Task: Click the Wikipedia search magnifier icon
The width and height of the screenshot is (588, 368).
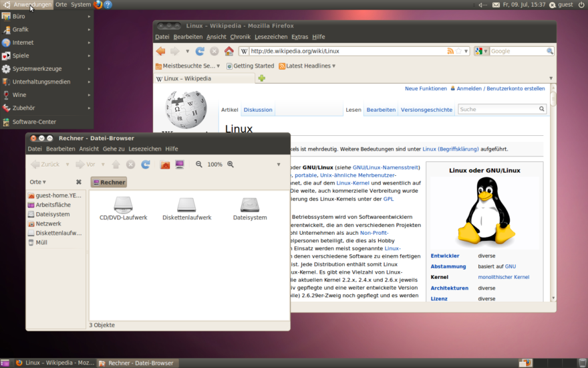Action: pyautogui.click(x=541, y=109)
